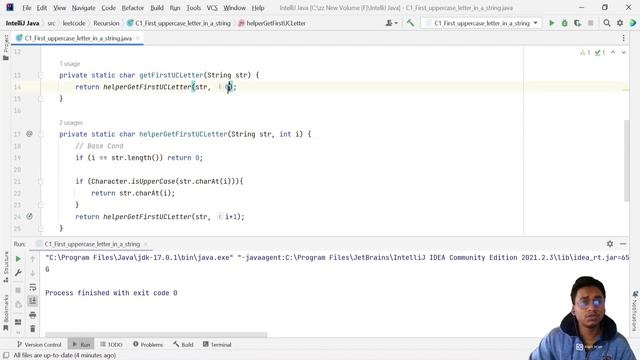Open the File menu
This screenshot has width=640, height=360.
(x=27, y=8)
